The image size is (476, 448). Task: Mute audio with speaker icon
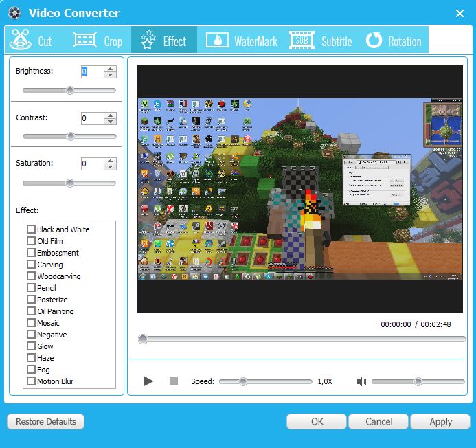[362, 381]
